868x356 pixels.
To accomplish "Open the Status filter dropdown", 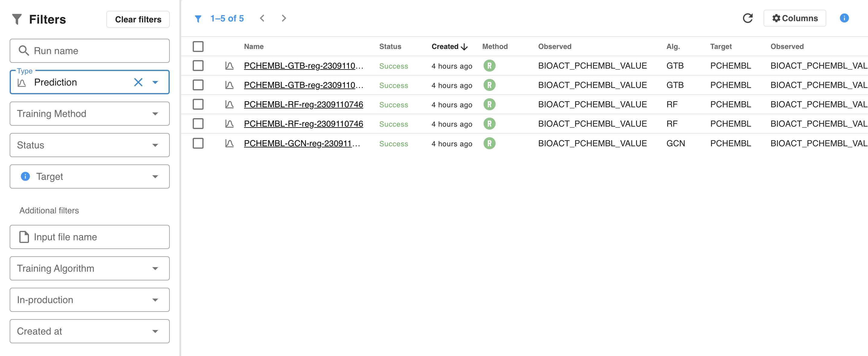I will click(x=89, y=145).
